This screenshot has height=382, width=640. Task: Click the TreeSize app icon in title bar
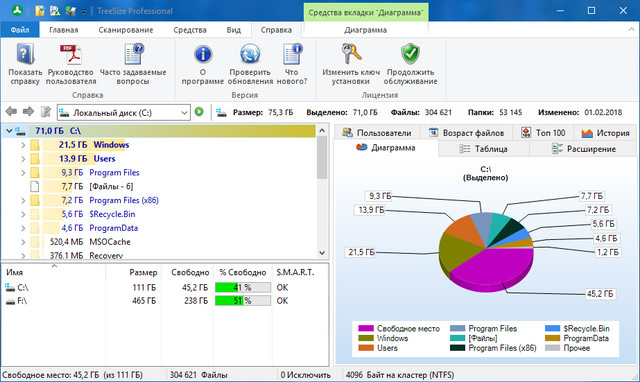click(x=17, y=10)
